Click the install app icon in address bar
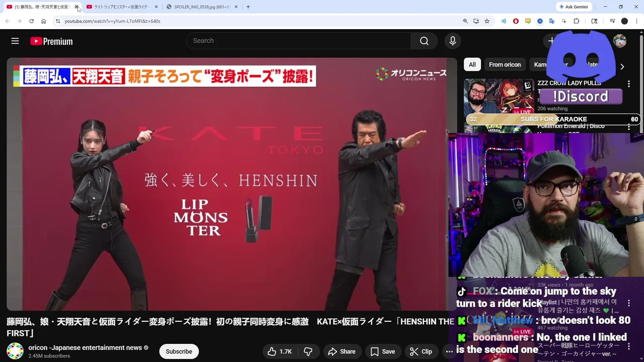 (x=476, y=21)
